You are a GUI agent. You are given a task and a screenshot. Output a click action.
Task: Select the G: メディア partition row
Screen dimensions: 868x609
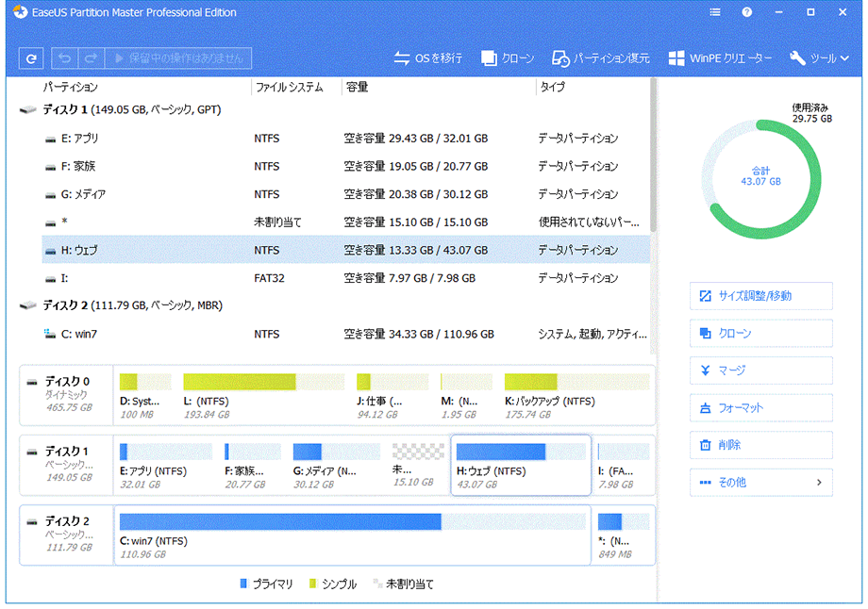tap(345, 194)
